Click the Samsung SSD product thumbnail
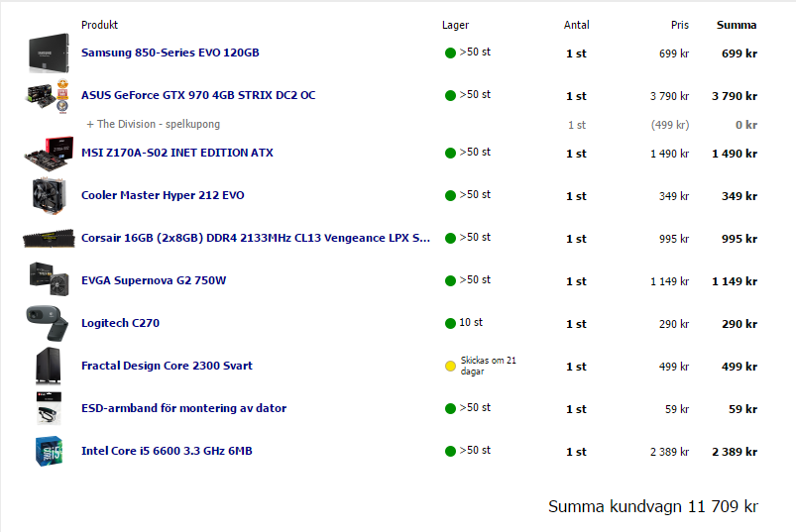The height and width of the screenshot is (532, 796). point(49,53)
